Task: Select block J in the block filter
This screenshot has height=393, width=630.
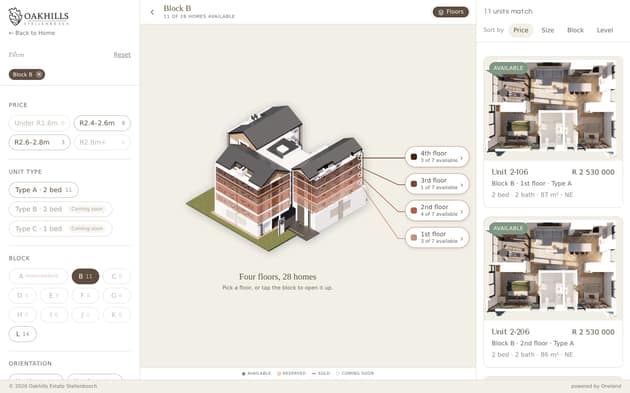Action: pyautogui.click(x=85, y=315)
